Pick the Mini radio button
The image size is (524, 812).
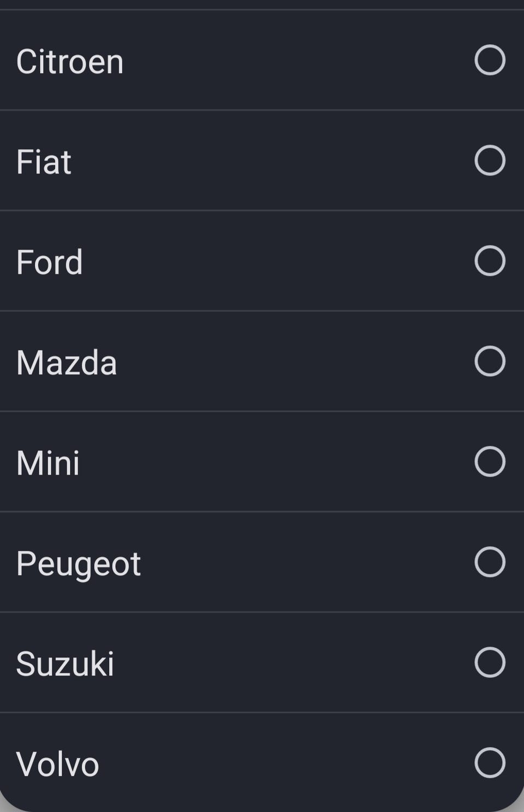[490, 461]
